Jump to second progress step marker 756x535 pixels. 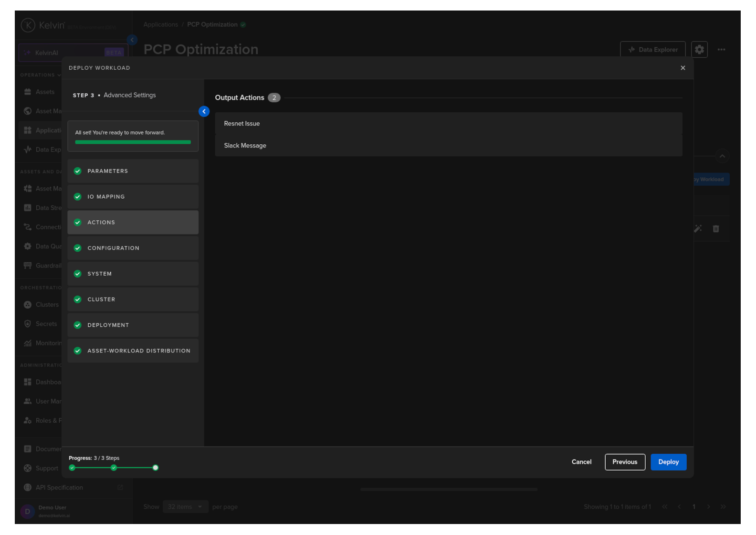(x=114, y=468)
